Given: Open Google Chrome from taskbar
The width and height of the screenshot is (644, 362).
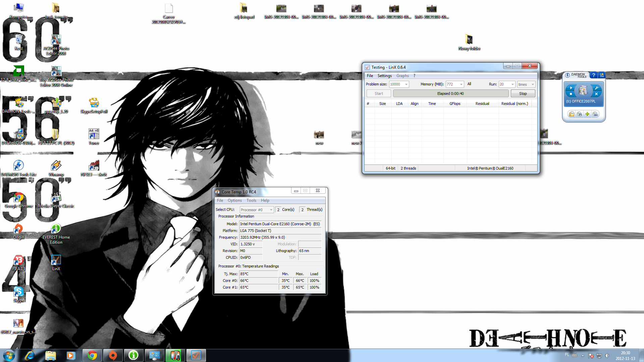Looking at the screenshot, I should tap(92, 355).
